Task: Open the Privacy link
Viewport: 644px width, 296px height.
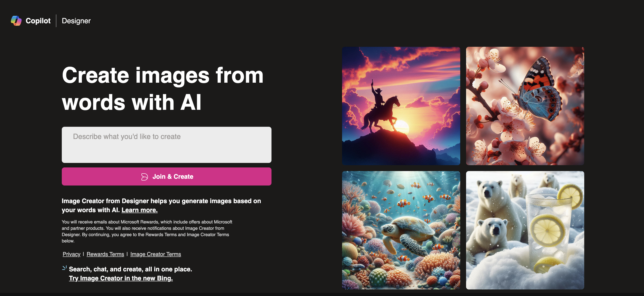Action: tap(71, 254)
